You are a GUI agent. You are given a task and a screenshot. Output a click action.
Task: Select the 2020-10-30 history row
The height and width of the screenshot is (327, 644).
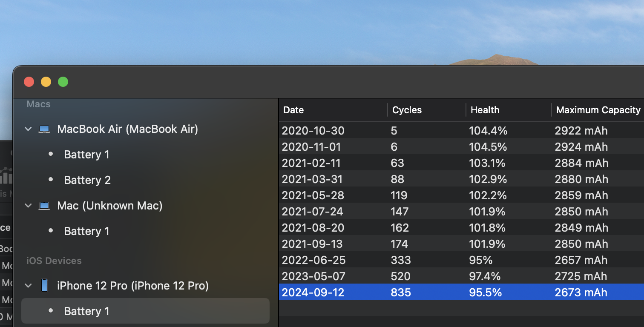coord(461,131)
